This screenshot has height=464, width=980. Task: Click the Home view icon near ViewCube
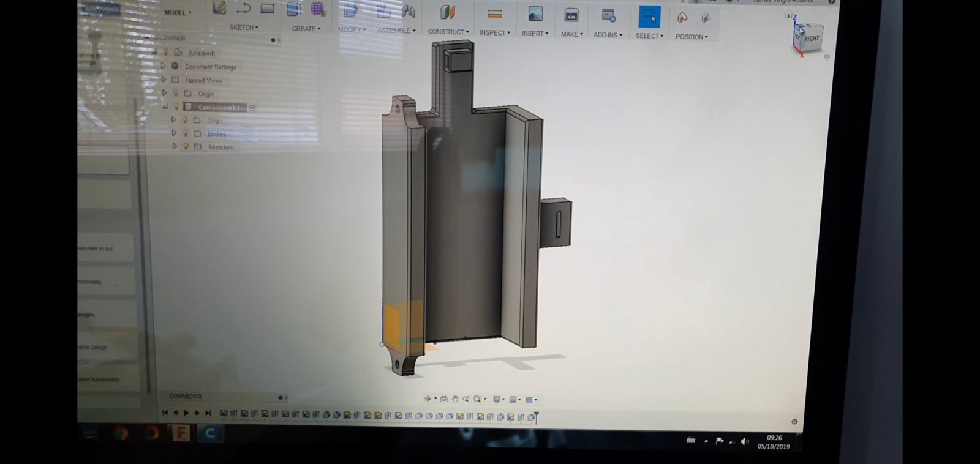[788, 15]
